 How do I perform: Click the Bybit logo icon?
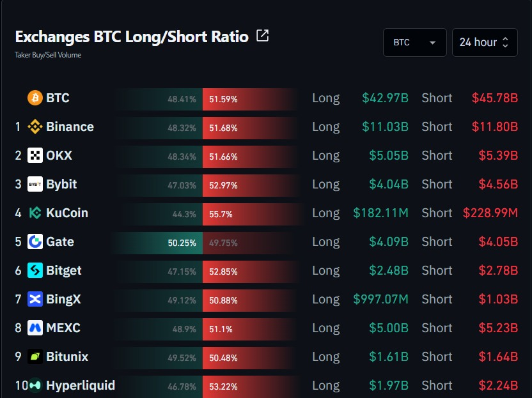(35, 184)
